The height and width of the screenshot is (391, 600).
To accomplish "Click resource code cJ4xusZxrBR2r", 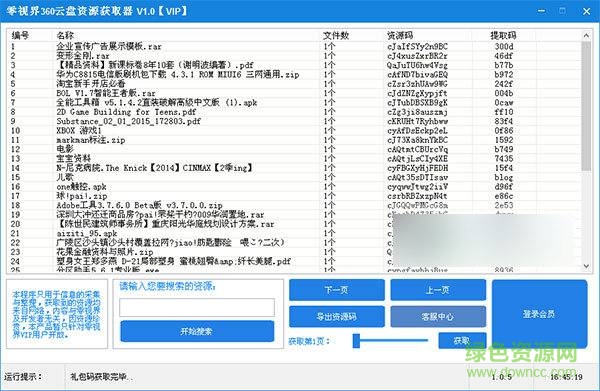I will point(417,56).
